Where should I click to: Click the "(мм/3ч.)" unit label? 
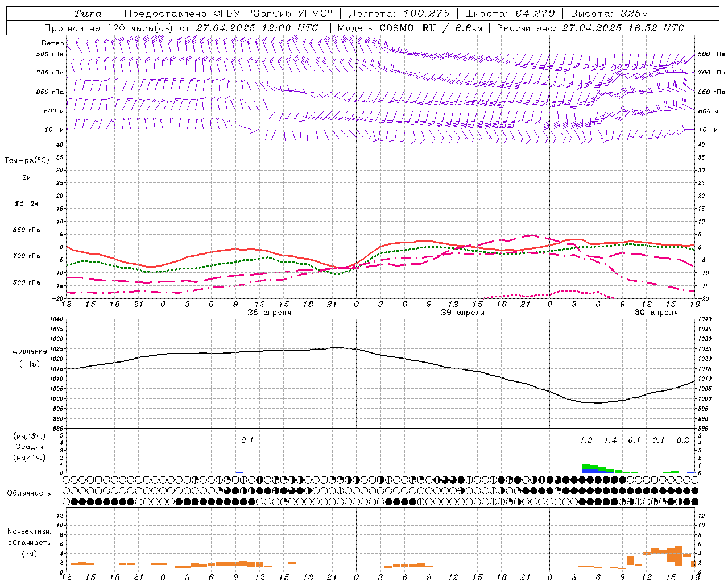[x=29, y=436]
